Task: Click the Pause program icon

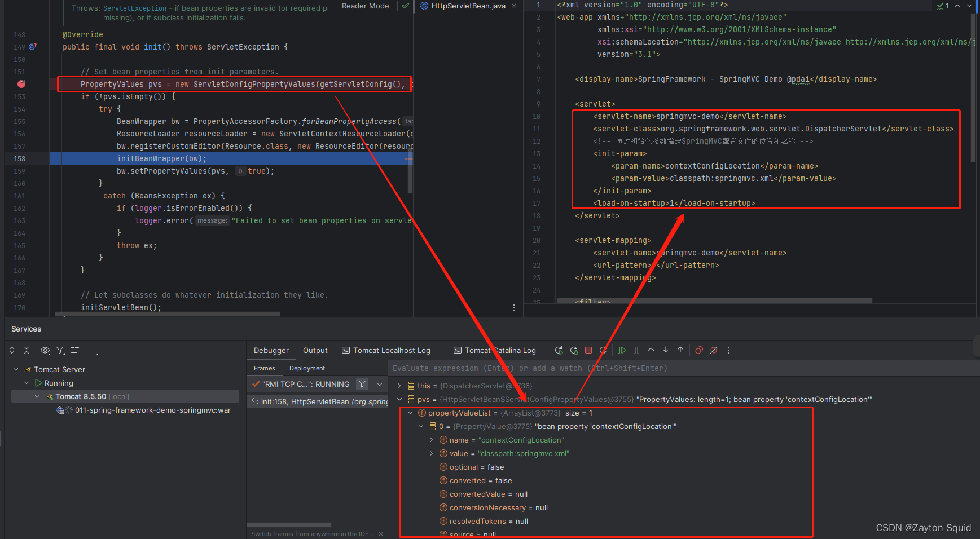Action: (x=636, y=350)
